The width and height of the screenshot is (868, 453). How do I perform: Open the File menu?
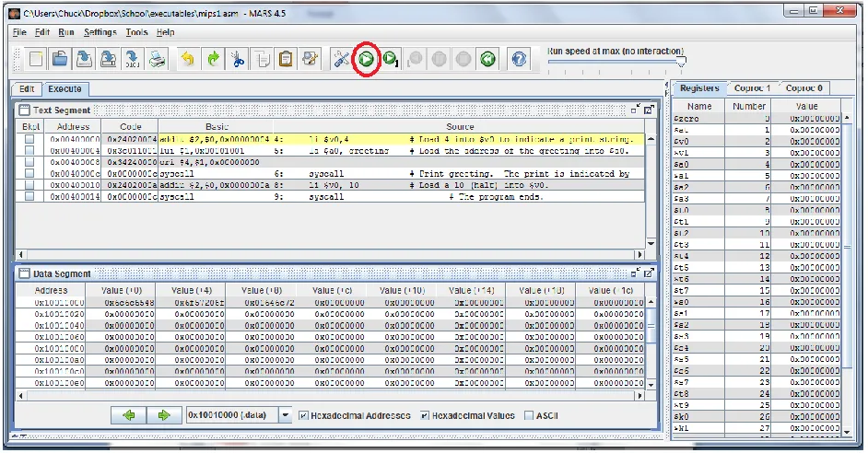19,32
